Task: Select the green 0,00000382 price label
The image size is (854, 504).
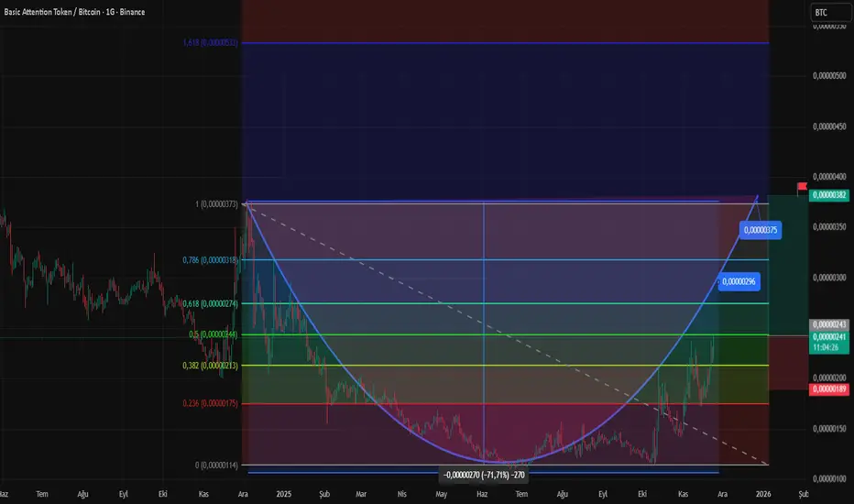Action: click(x=830, y=195)
